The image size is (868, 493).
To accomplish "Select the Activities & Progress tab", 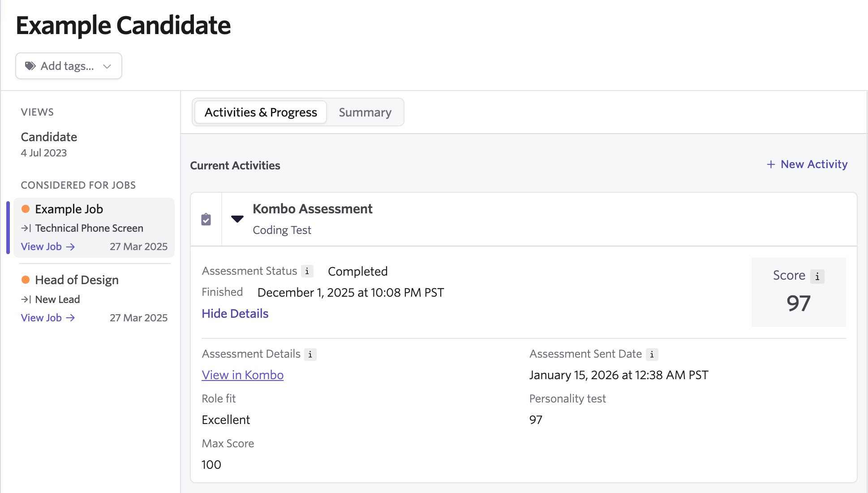I will (261, 112).
